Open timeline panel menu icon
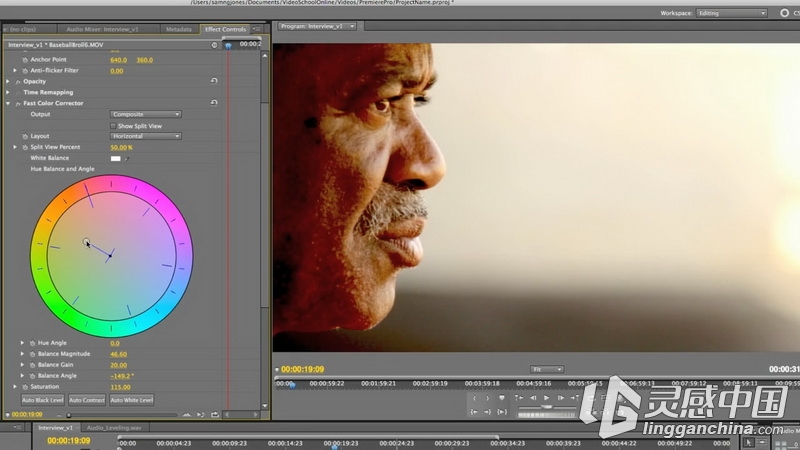This screenshot has width=800, height=450. point(17,428)
